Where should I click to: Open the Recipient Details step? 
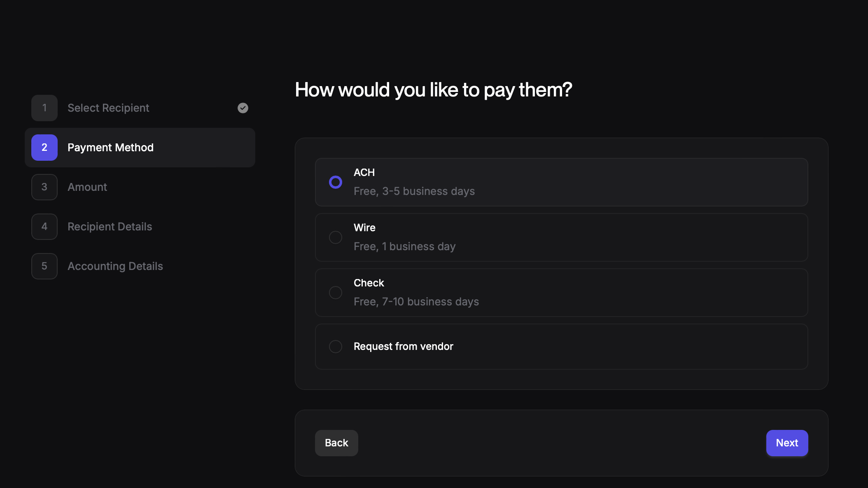tap(110, 227)
